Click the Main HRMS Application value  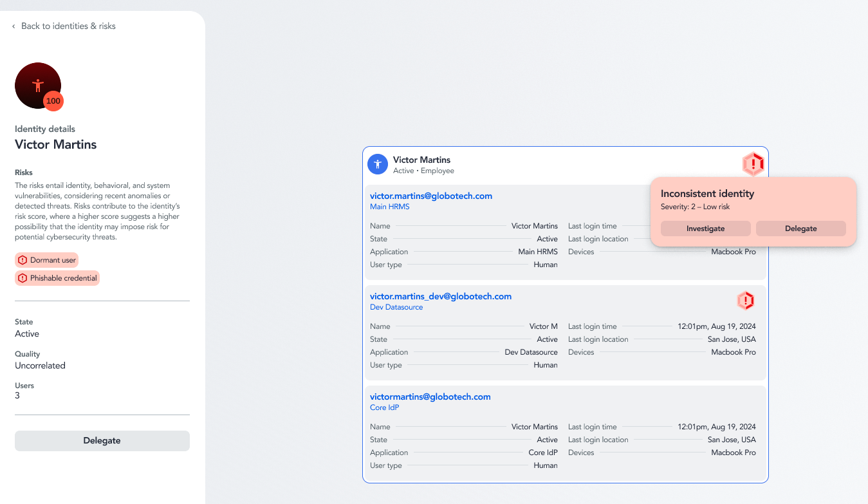(x=538, y=252)
